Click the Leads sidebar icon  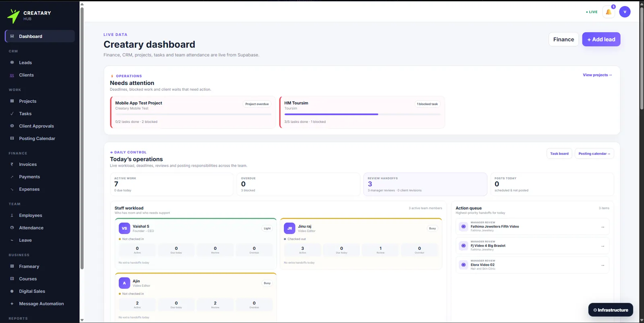coord(12,62)
